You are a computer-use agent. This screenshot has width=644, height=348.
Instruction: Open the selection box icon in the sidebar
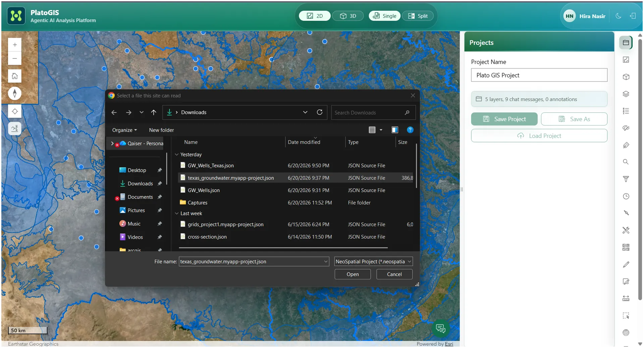pos(626,315)
